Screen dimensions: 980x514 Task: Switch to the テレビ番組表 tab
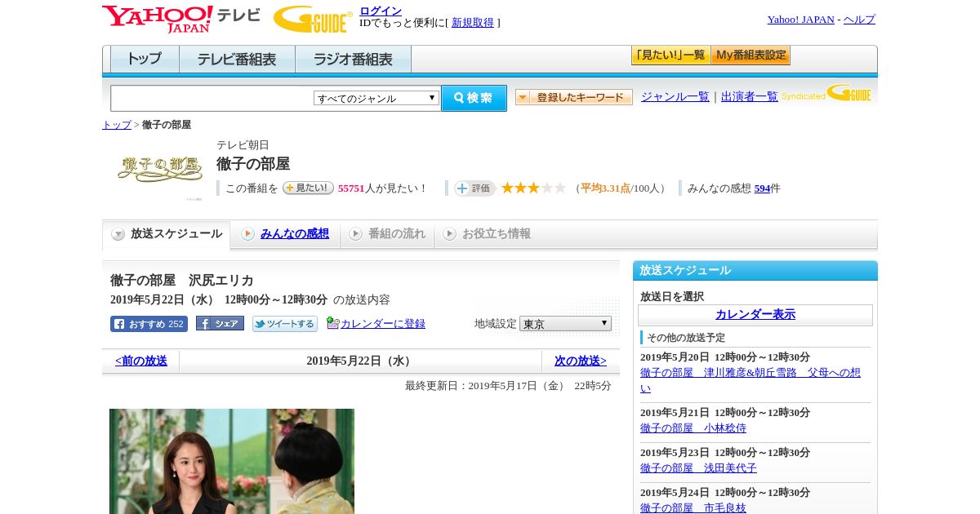237,59
